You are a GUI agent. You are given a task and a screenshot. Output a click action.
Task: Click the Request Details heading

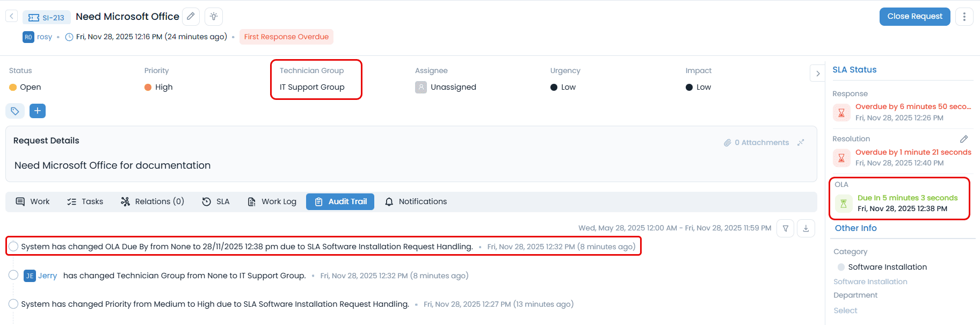[x=46, y=141]
